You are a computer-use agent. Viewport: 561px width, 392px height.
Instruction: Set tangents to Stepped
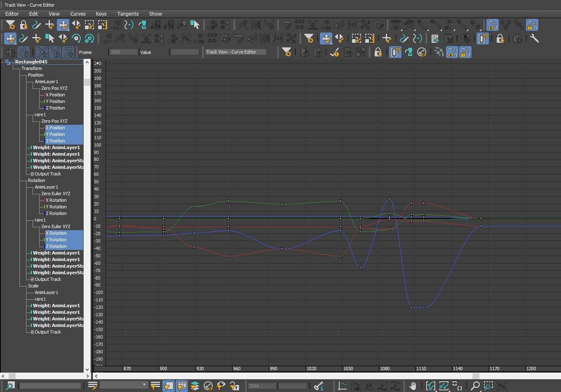tap(449, 25)
